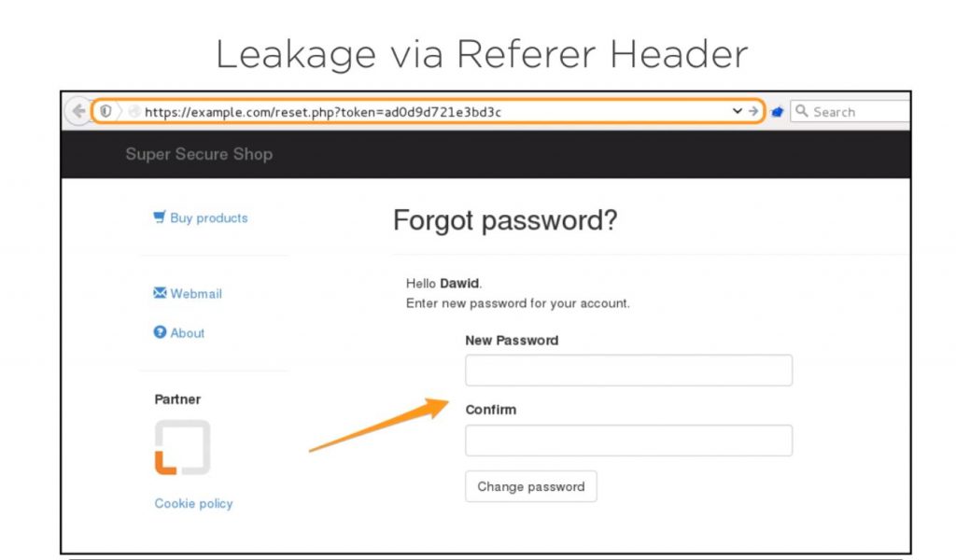Click the shopping cart icon beside Buy products

click(161, 217)
